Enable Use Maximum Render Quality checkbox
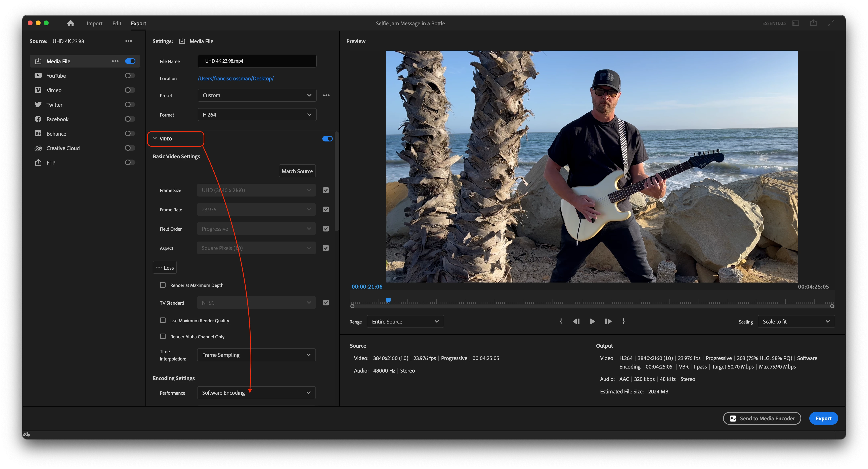 pyautogui.click(x=163, y=321)
